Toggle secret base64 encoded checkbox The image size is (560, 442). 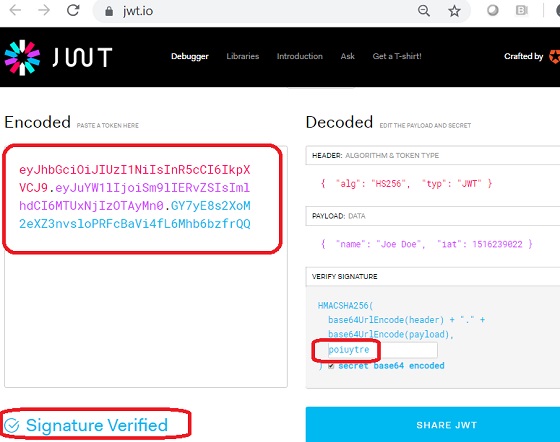point(331,366)
